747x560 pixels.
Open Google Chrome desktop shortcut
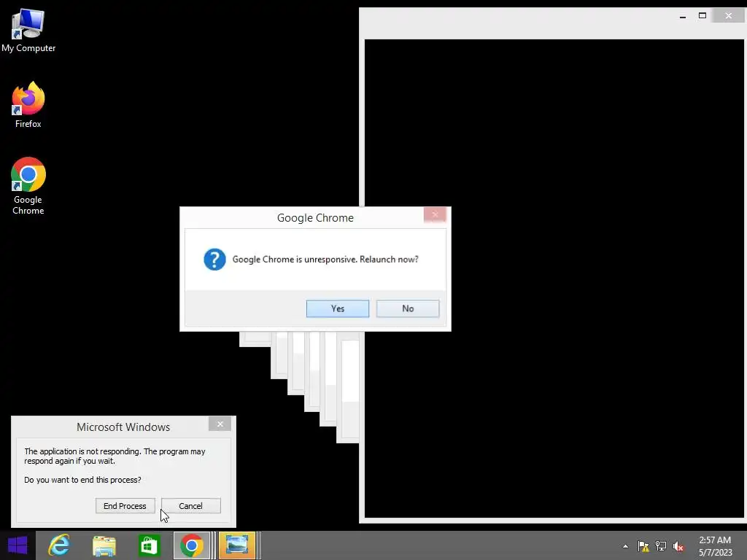pyautogui.click(x=28, y=186)
